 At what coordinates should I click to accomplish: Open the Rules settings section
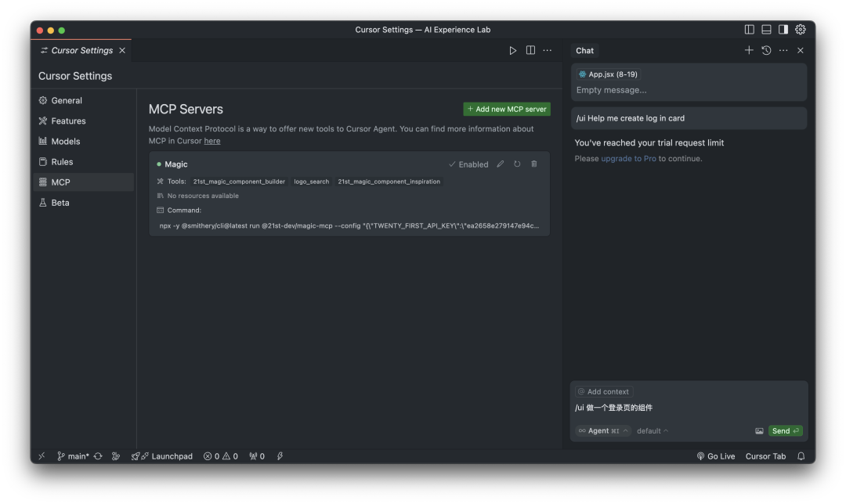tap(84, 162)
